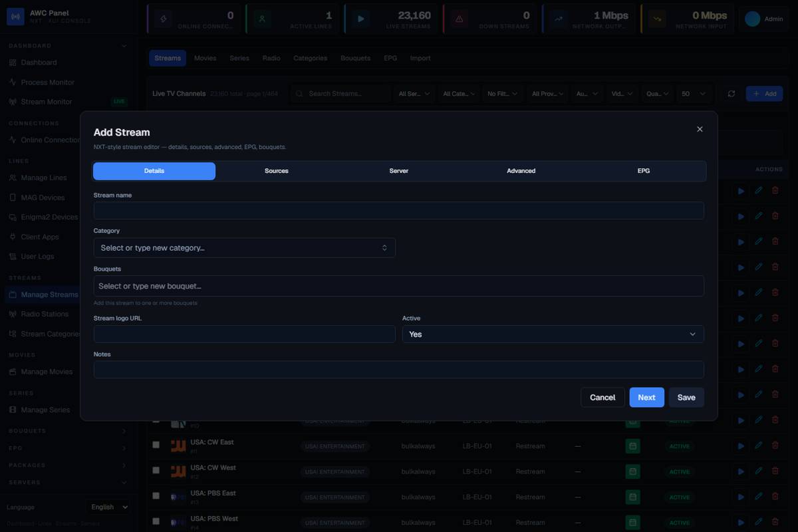Open User Logs in the sidebar
The width and height of the screenshot is (798, 532).
[x=37, y=256]
